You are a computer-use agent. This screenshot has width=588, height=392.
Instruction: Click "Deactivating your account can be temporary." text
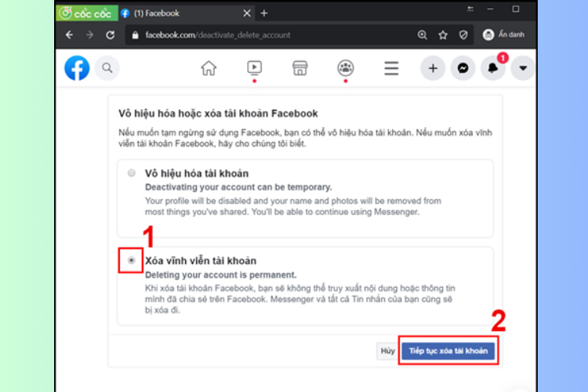(x=238, y=187)
